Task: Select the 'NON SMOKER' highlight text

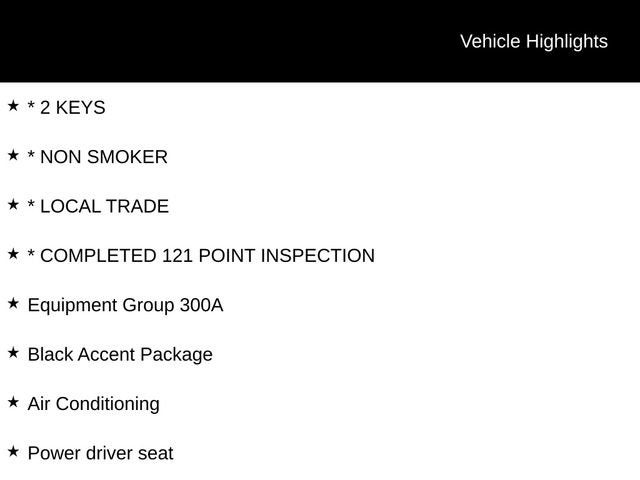Action: point(104,157)
